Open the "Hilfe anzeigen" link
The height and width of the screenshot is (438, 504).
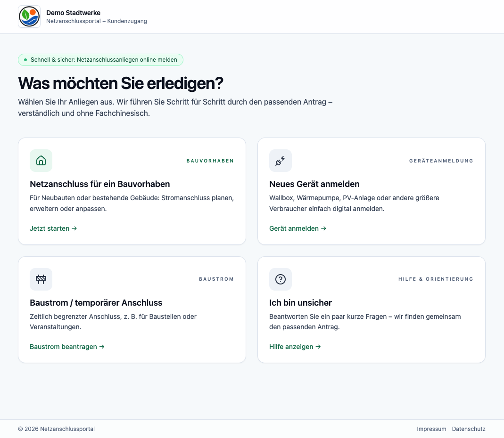(x=295, y=347)
